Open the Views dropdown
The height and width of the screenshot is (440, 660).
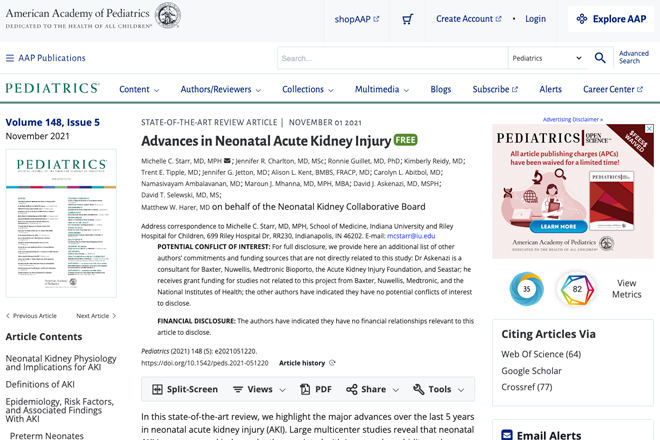click(x=259, y=389)
